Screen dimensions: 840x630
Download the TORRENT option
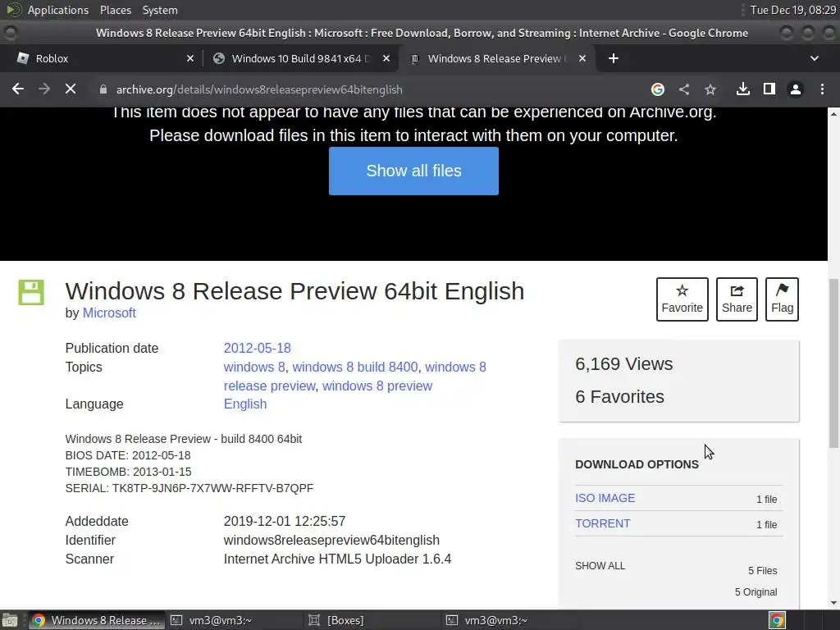pos(603,523)
